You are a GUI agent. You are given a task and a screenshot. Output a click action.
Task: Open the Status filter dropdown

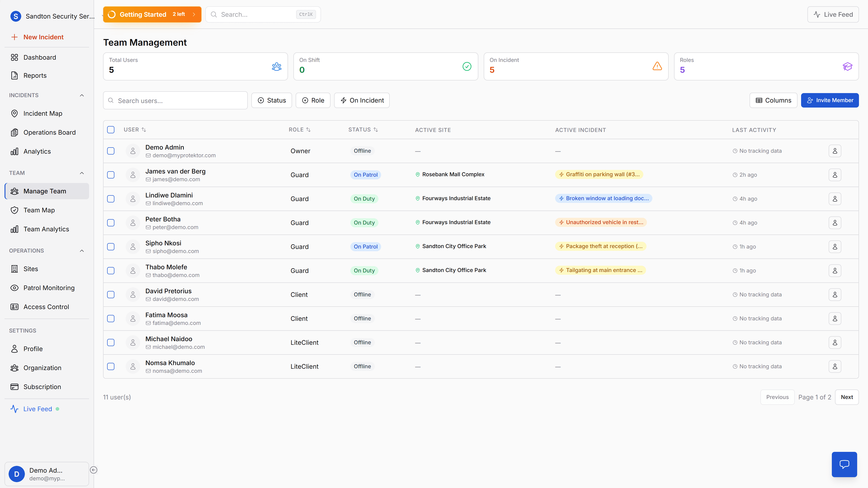click(271, 100)
